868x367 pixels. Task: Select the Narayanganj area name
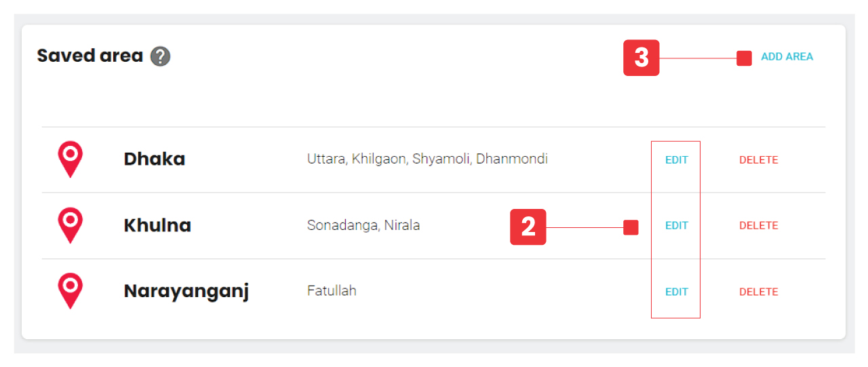186,292
